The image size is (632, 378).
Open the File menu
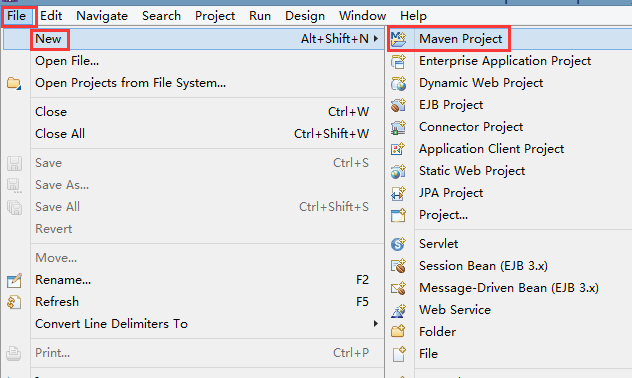17,16
